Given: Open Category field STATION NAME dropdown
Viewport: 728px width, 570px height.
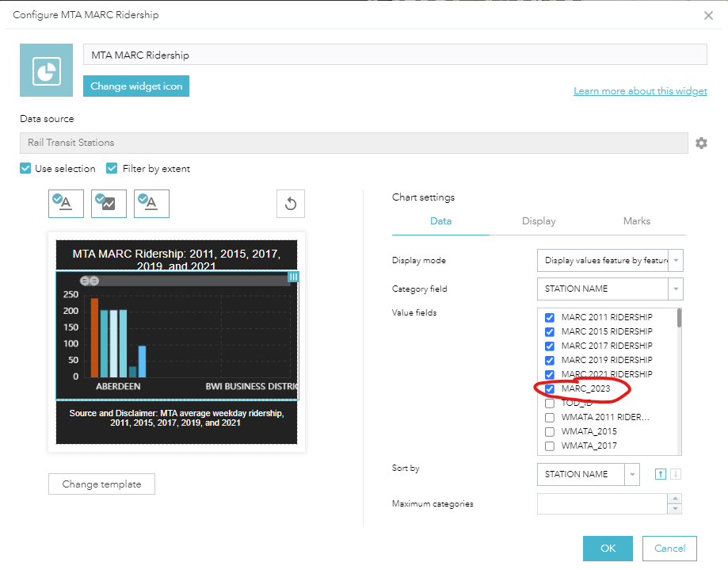Looking at the screenshot, I should point(610,289).
